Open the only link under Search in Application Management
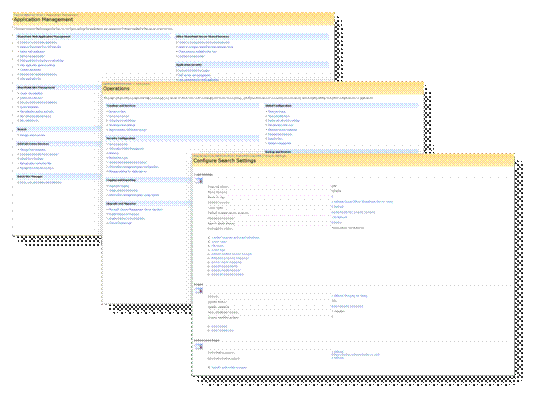The width and height of the screenshot is (538, 400). pyautogui.click(x=32, y=135)
